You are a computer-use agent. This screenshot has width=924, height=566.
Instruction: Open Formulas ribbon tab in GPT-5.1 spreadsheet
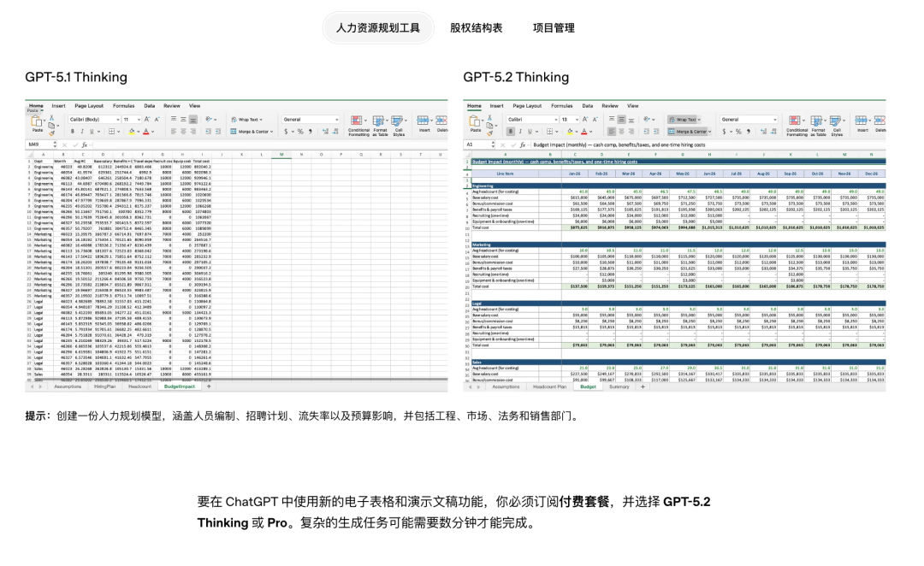pyautogui.click(x=124, y=106)
